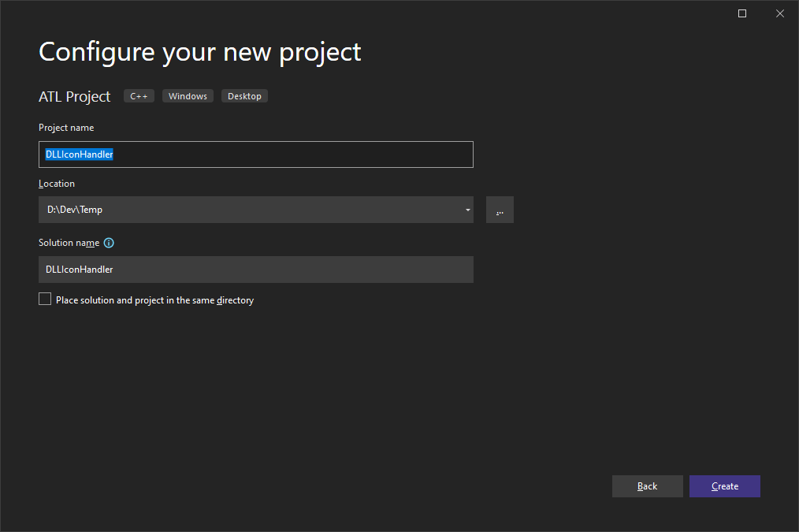
Task: Focus the Solution name text field
Action: click(255, 270)
